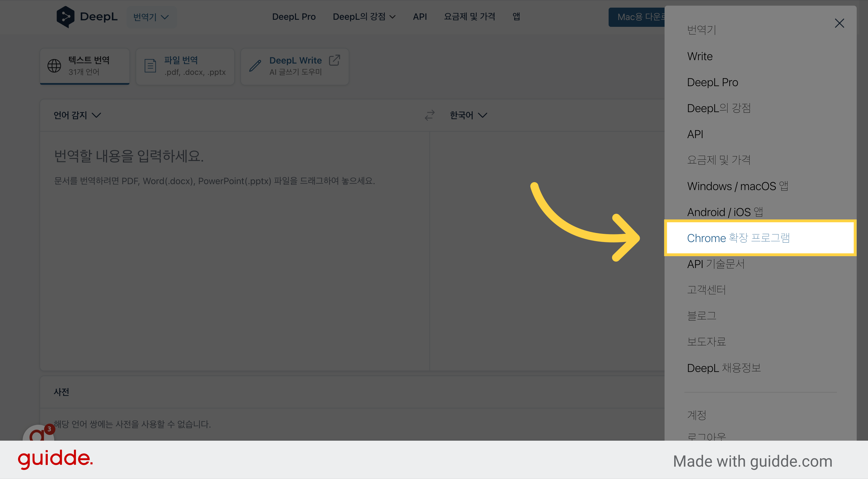Viewport: 868px width, 479px height.
Task: Open the 한국어 target language dropdown
Action: pos(469,115)
